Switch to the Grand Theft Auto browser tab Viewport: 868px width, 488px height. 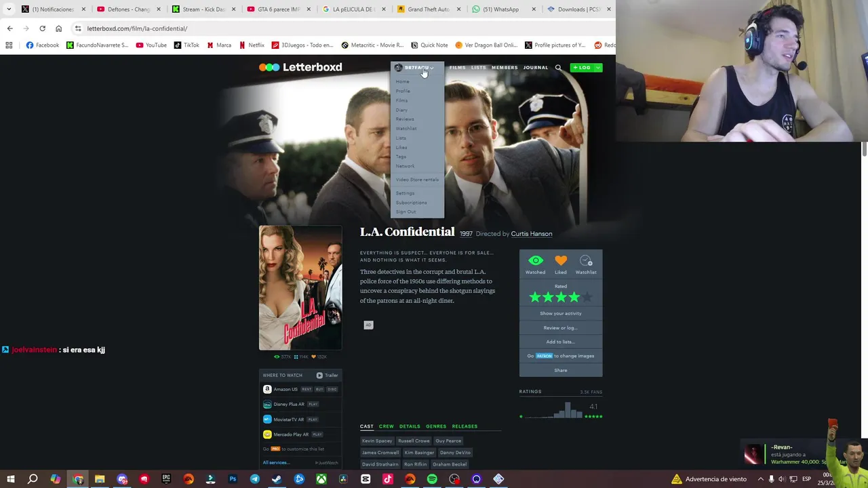(x=428, y=9)
